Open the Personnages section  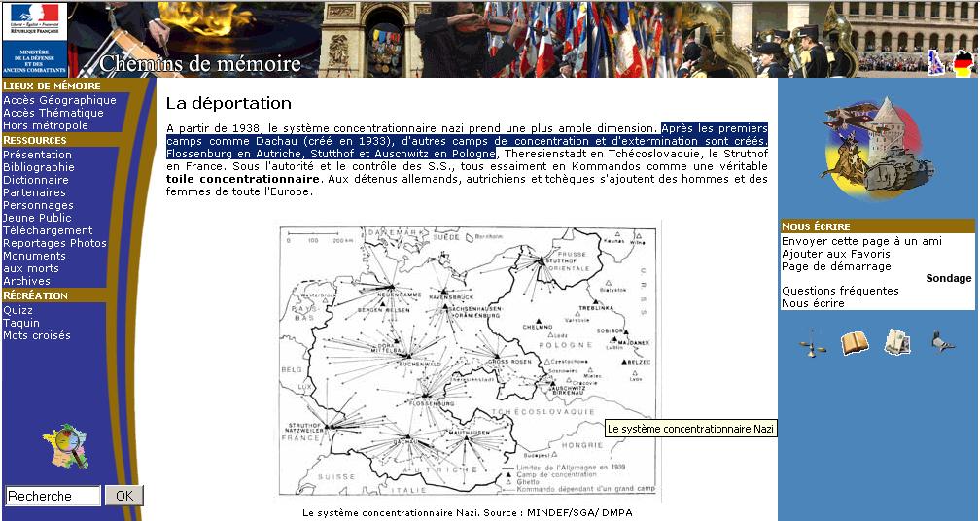38,205
